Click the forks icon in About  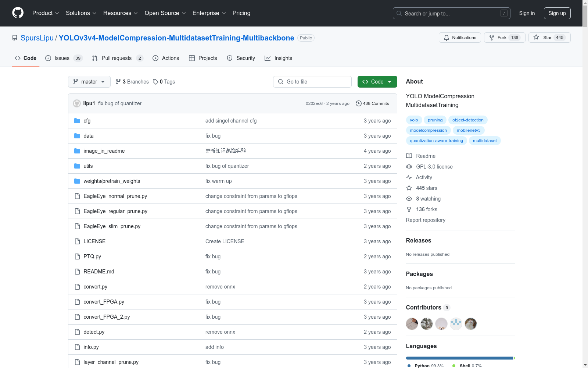pyautogui.click(x=409, y=209)
